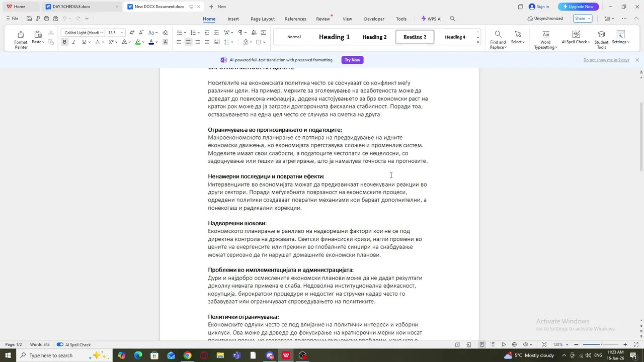Click the print icon in quick access toolbar
The width and height of the screenshot is (644, 362).
coord(46,19)
